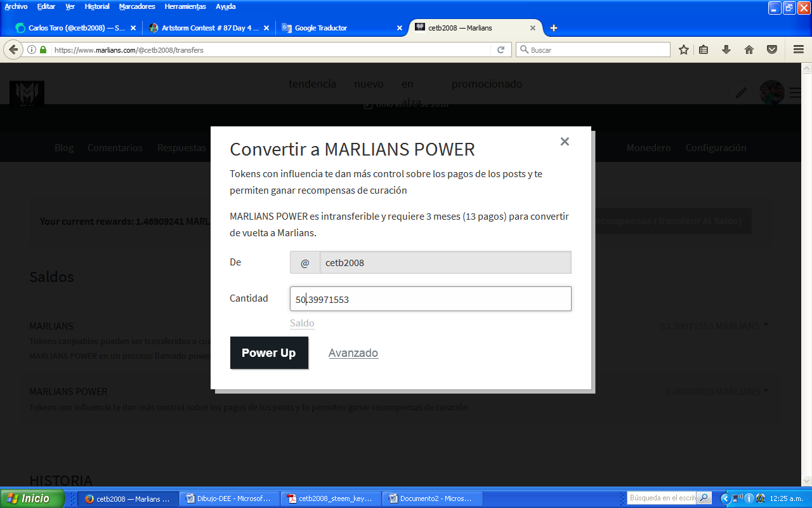Open the Editar menu
The width and height of the screenshot is (812, 508).
coord(46,6)
